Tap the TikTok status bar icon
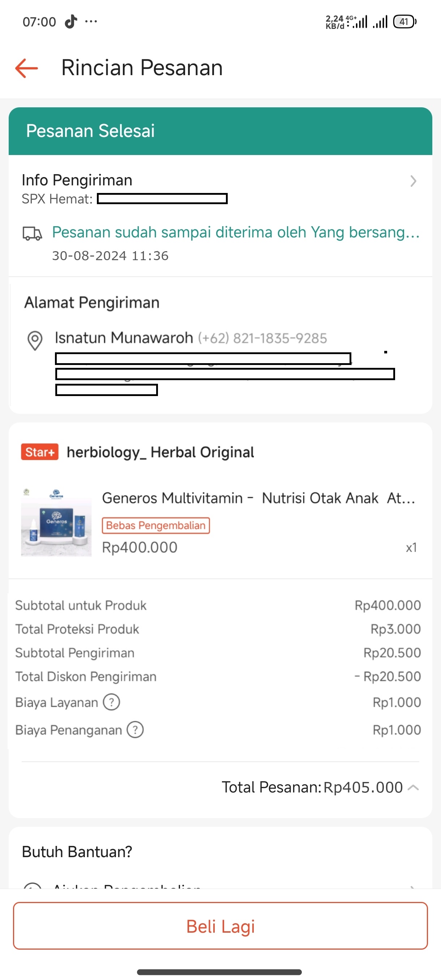Viewport: 441px width, 980px height. (x=70, y=22)
